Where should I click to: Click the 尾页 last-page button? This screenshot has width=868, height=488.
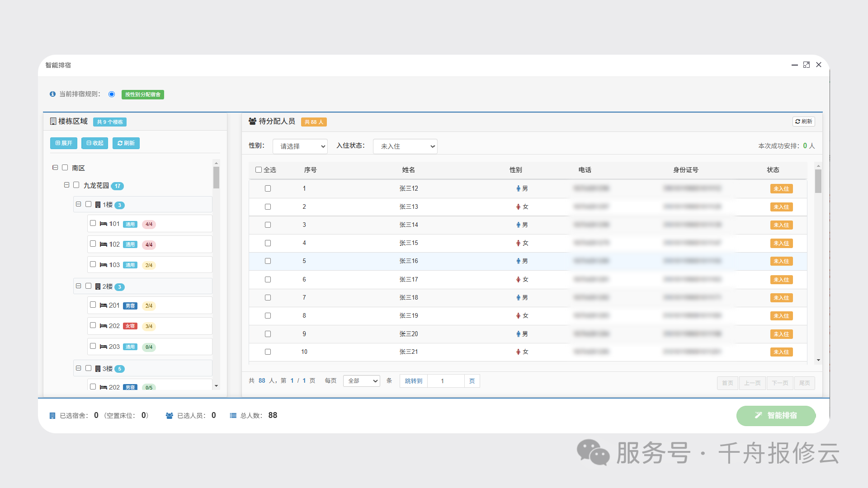pos(805,383)
